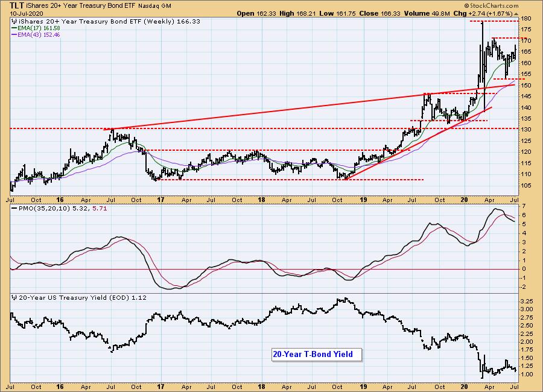Click the black PMO legend line swatch
Image resolution: width=543 pixels, height=392 pixels.
(14, 209)
